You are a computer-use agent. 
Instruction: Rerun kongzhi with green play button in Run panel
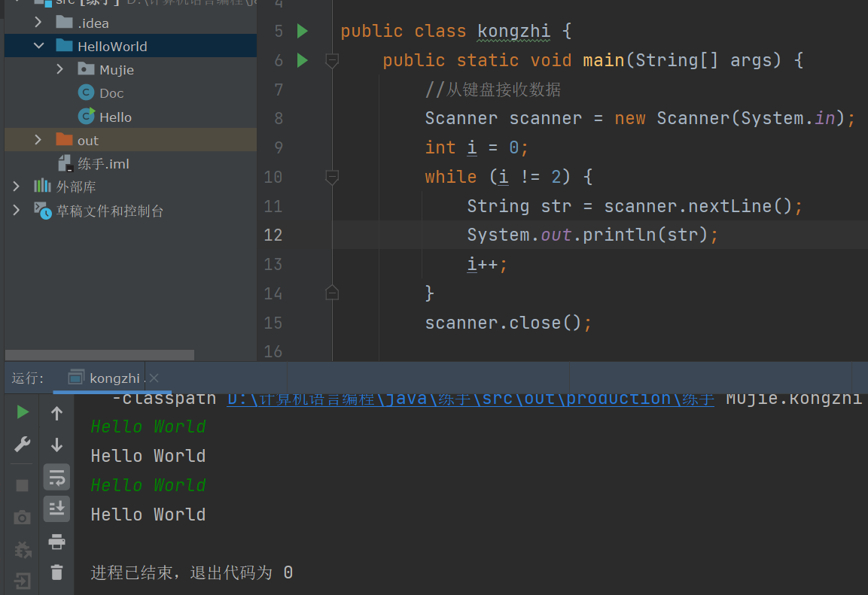[23, 412]
